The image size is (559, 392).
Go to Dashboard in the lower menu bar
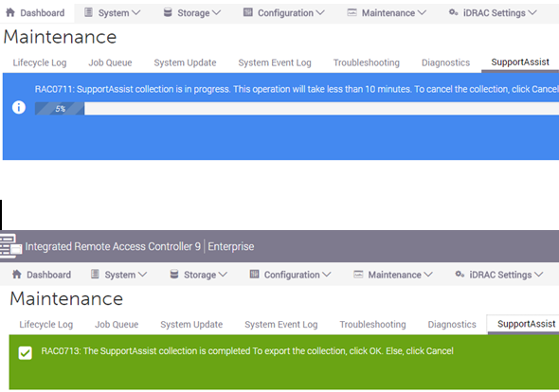click(x=49, y=275)
